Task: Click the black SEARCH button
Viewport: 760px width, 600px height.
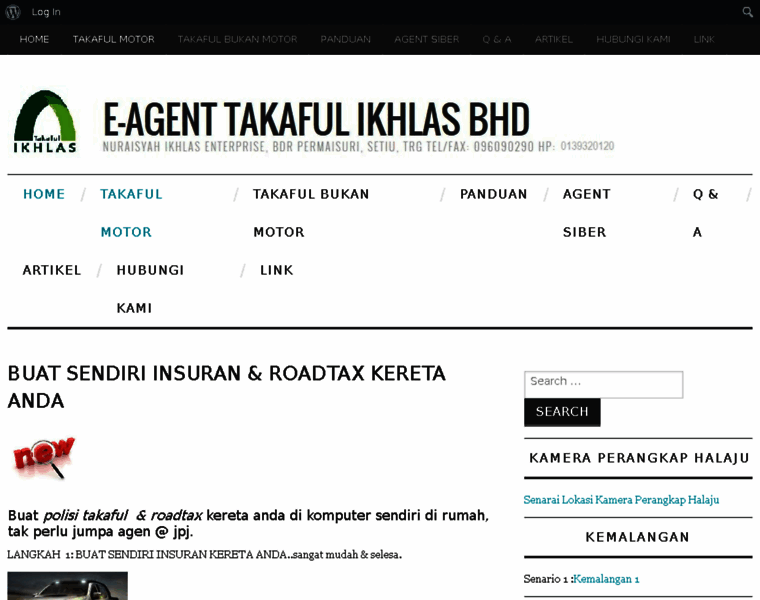Action: click(562, 412)
